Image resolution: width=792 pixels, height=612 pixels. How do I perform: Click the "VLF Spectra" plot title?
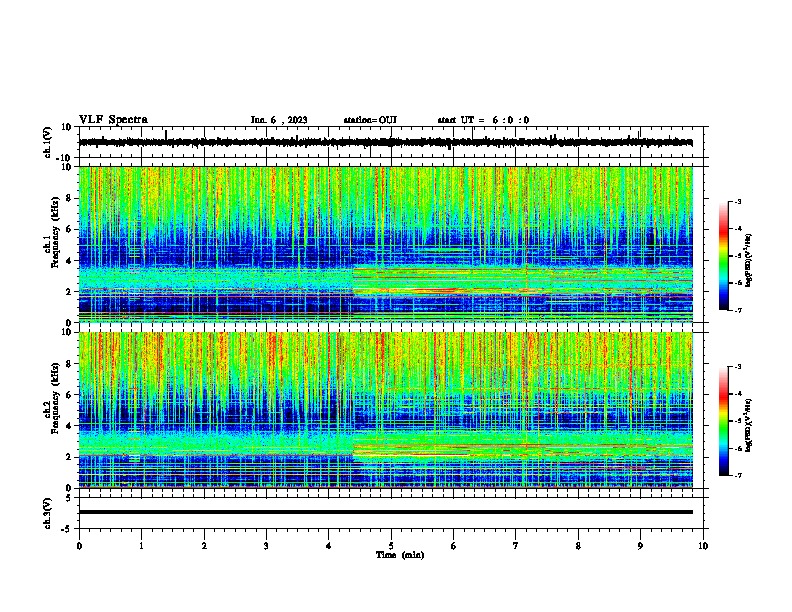[x=113, y=120]
